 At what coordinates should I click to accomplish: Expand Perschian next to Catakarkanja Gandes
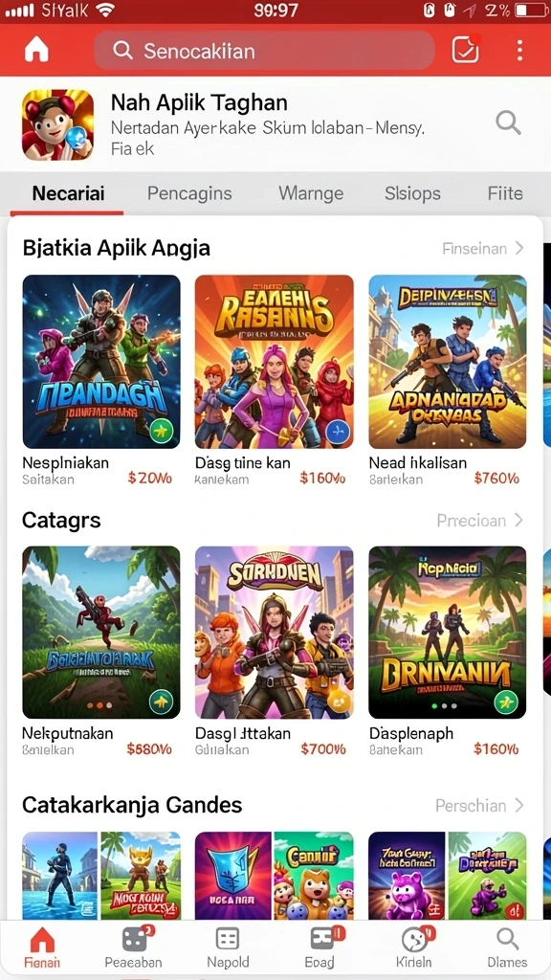[x=479, y=805]
